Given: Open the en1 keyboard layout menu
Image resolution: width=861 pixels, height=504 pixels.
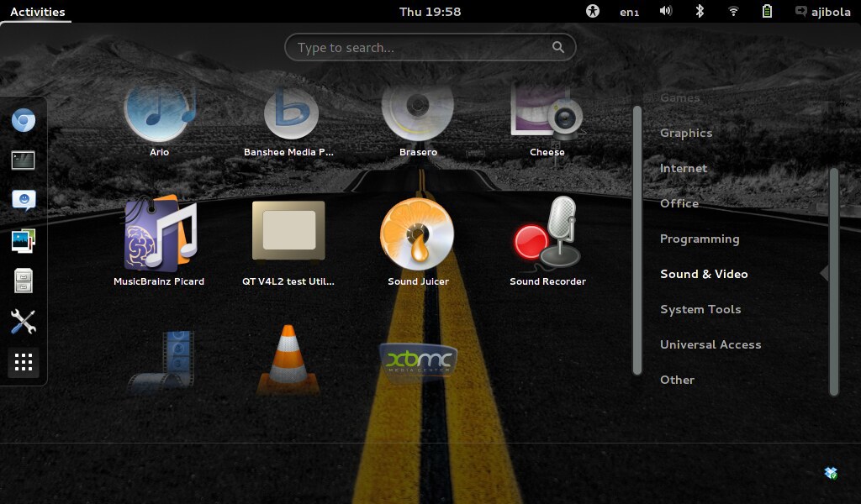Looking at the screenshot, I should pyautogui.click(x=629, y=12).
